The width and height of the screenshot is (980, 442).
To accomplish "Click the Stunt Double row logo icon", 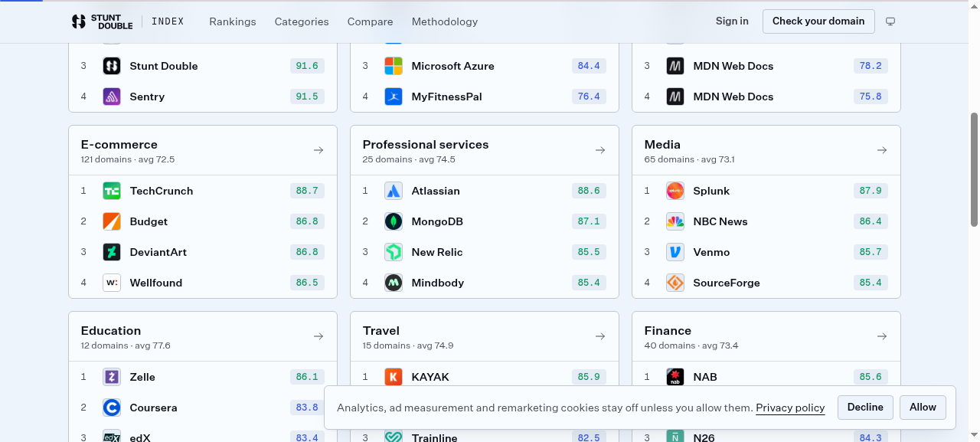I will click(112, 66).
